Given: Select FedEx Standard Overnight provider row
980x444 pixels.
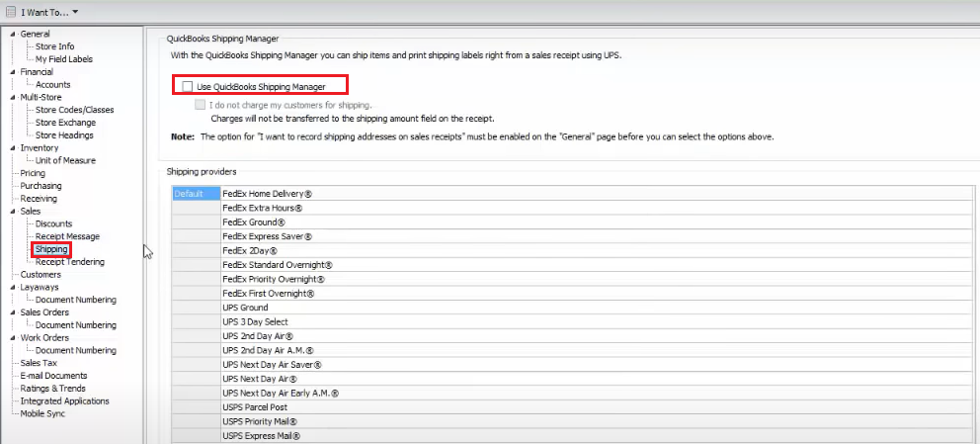Looking at the screenshot, I should [597, 265].
